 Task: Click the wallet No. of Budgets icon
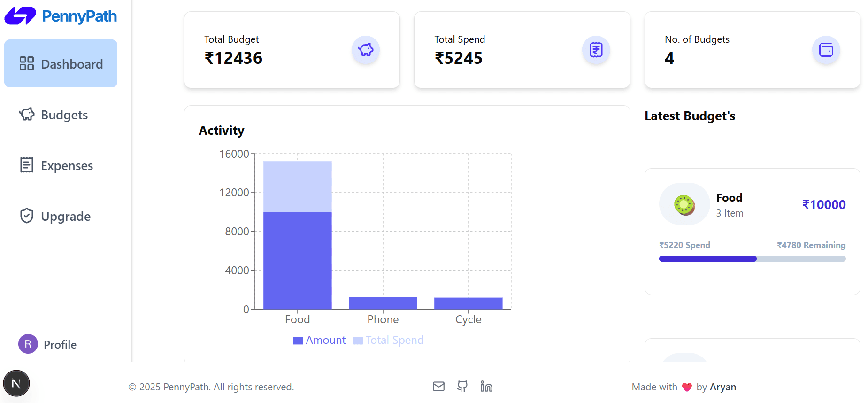coord(826,50)
